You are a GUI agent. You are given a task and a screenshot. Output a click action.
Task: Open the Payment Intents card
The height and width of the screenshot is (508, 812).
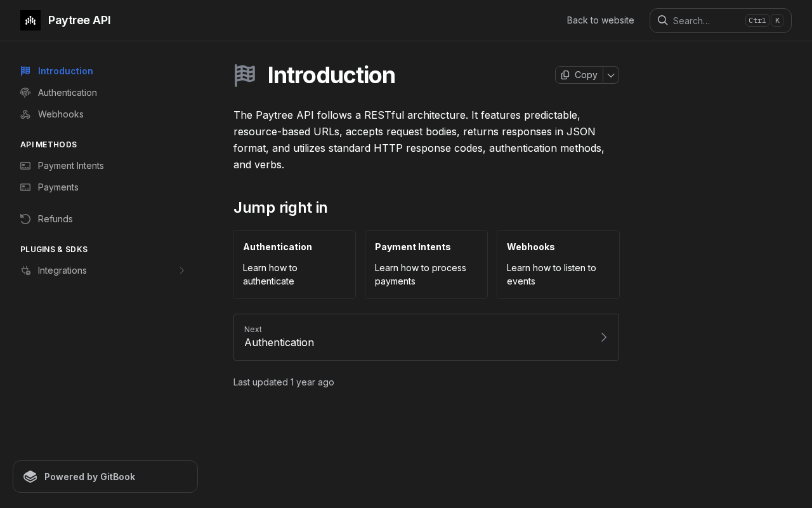point(426,264)
